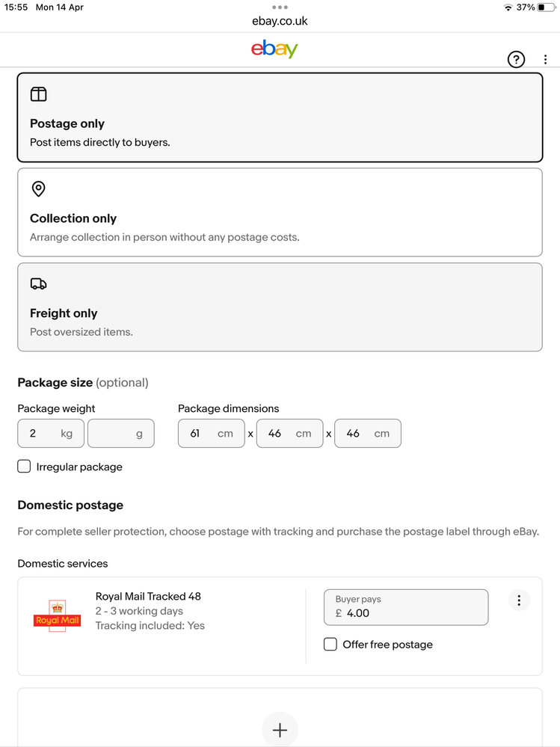This screenshot has height=747, width=560.
Task: Click the package weight grams field
Action: pos(120,434)
